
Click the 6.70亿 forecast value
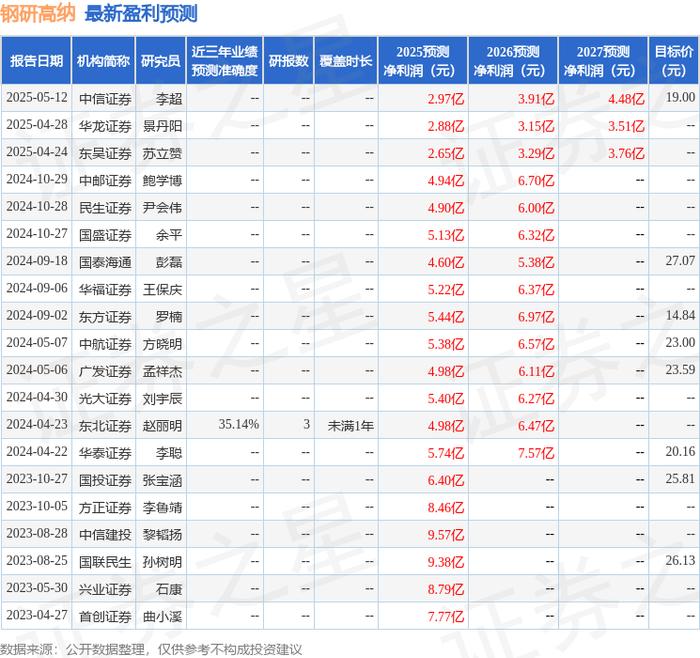(x=536, y=180)
